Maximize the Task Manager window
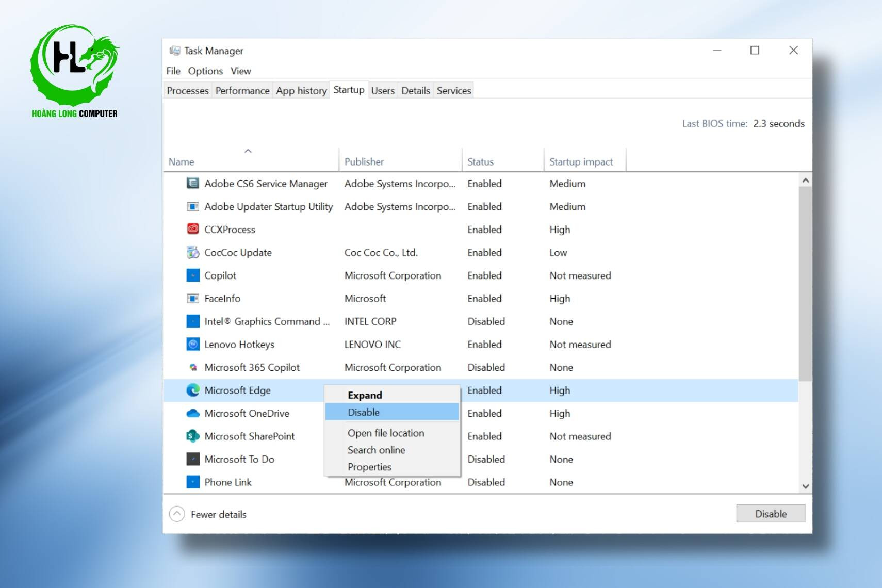Image resolution: width=882 pixels, height=588 pixels. pyautogui.click(x=755, y=50)
